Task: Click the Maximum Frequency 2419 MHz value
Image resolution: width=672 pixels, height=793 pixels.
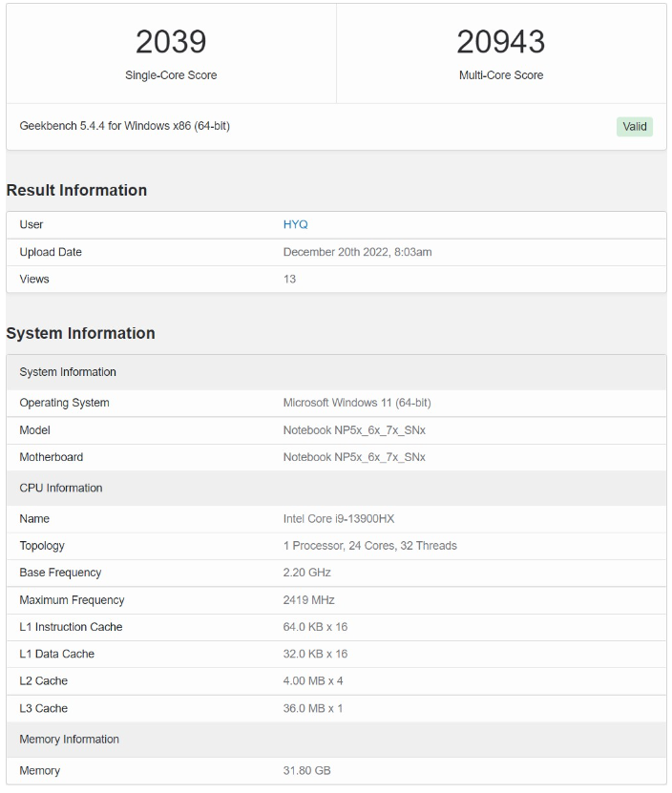Action: pyautogui.click(x=308, y=600)
